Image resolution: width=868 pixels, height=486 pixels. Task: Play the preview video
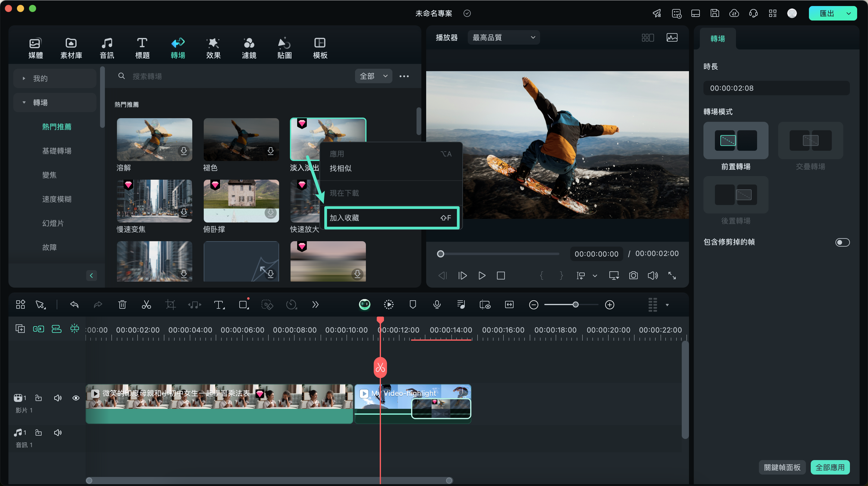point(482,276)
